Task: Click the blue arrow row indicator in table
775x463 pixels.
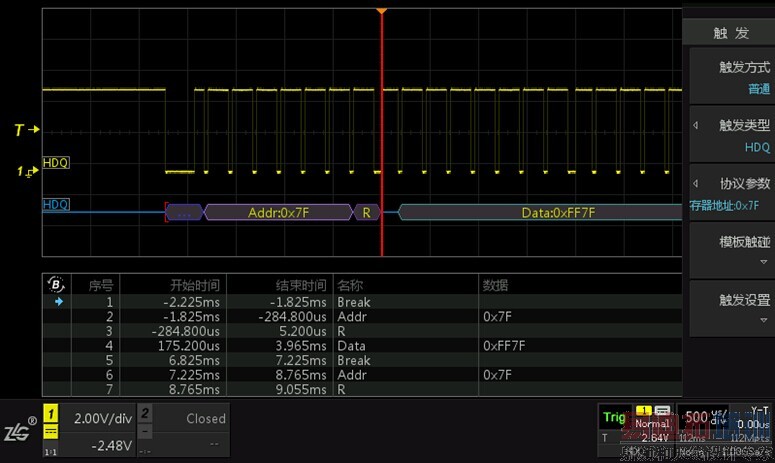Action: pyautogui.click(x=58, y=301)
